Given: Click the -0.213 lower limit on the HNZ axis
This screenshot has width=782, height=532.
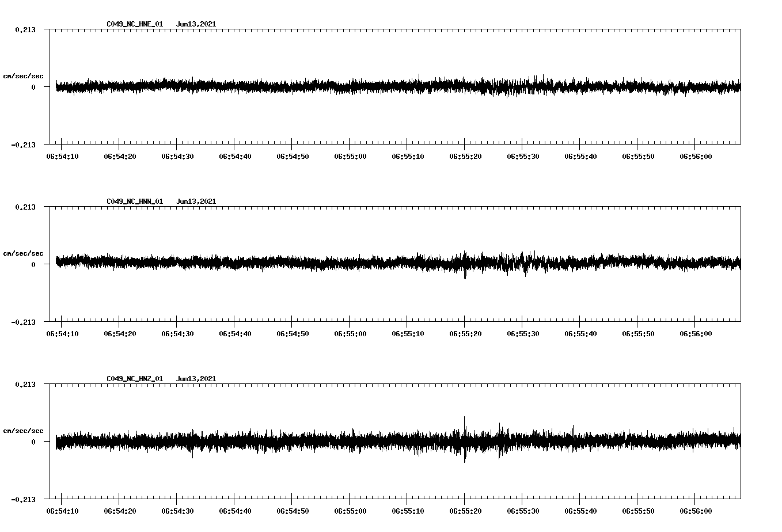Looking at the screenshot, I should tap(23, 500).
